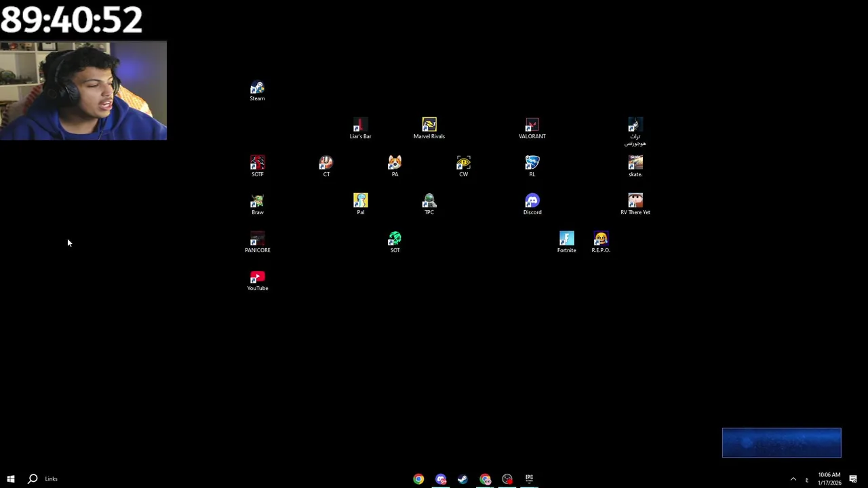868x488 pixels.
Task: Select the Fortnite desktop icon
Action: (566, 243)
